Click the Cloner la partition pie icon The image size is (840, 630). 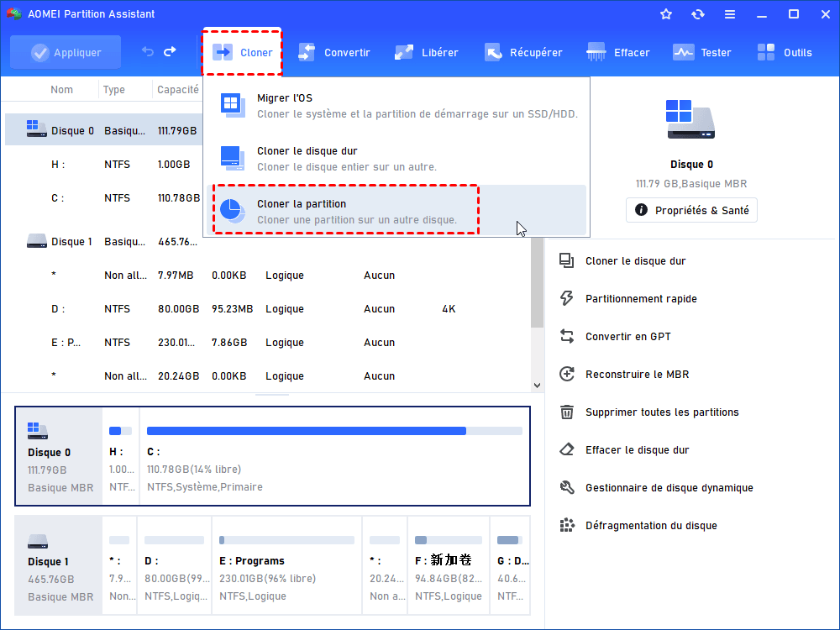233,211
